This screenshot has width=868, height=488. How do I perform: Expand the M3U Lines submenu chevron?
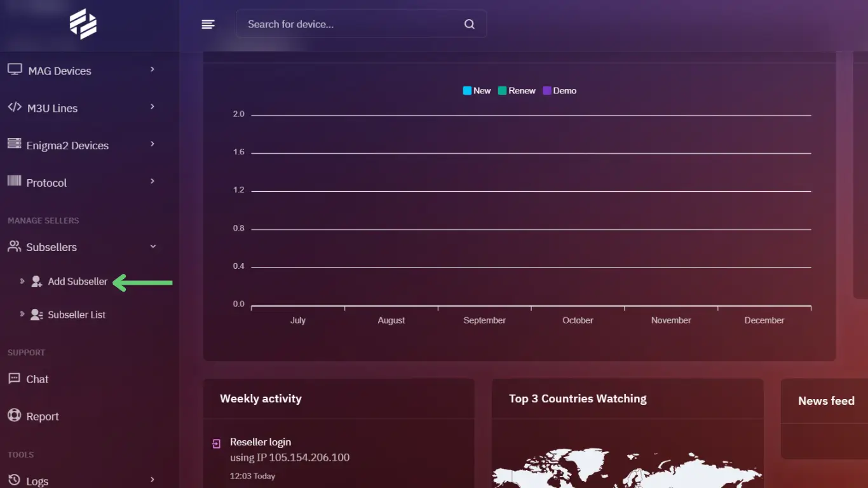pos(153,107)
